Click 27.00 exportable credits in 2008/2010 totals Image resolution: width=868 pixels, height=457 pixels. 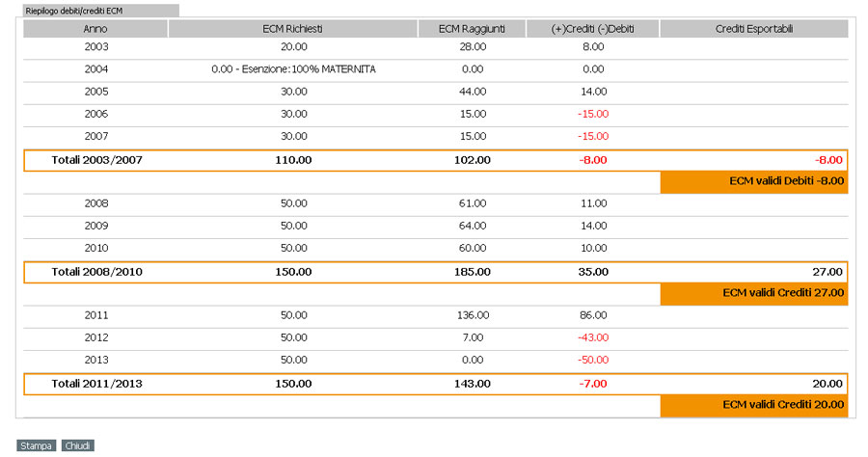(x=827, y=272)
